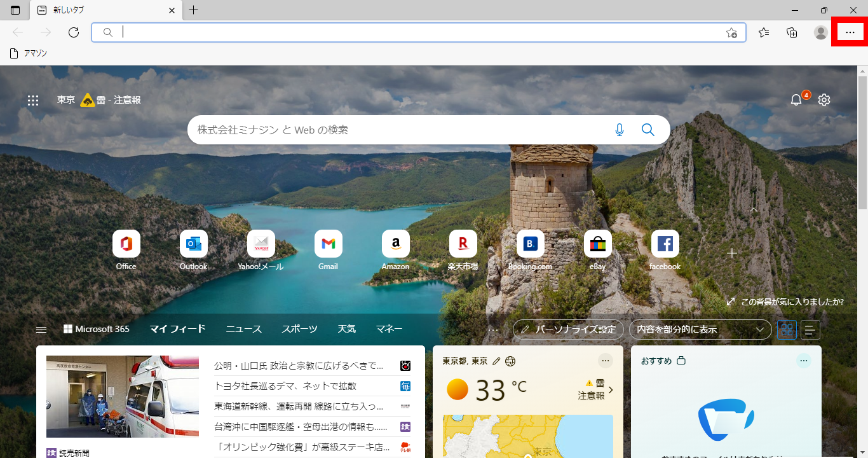Open headline トヨタ社長巡るデマ
868x458 pixels.
285,386
